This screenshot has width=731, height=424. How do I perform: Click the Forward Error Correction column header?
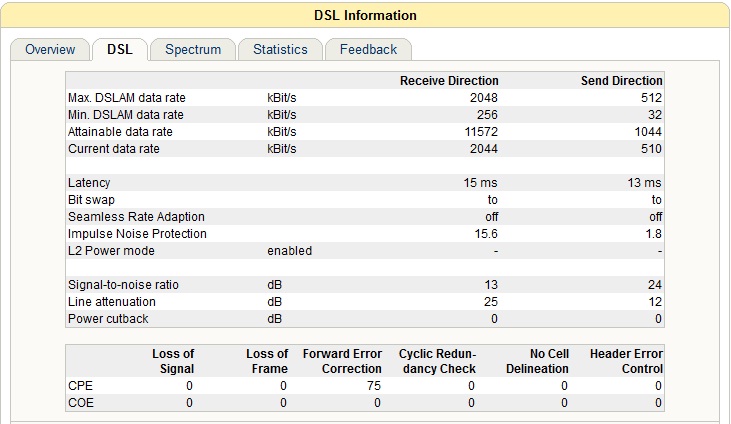[342, 361]
